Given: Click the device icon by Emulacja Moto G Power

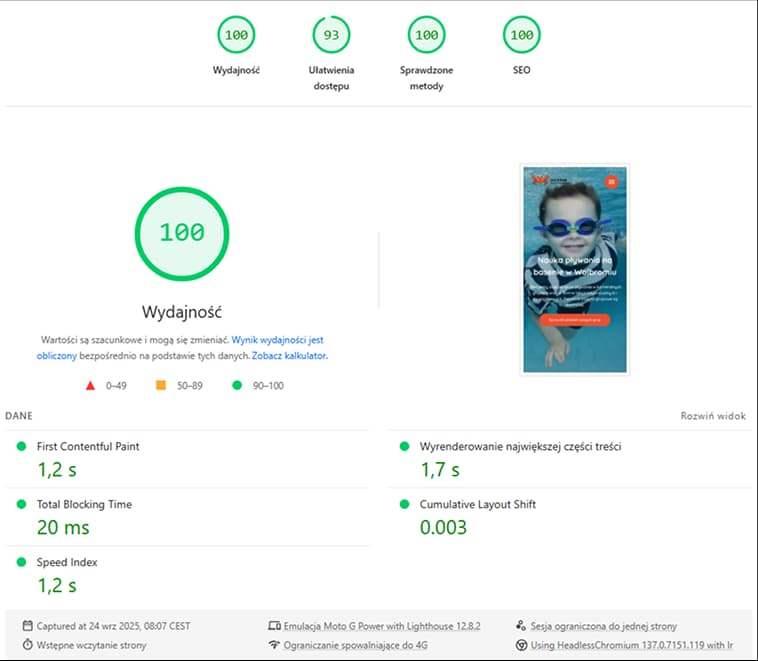Looking at the screenshot, I should (x=274, y=625).
